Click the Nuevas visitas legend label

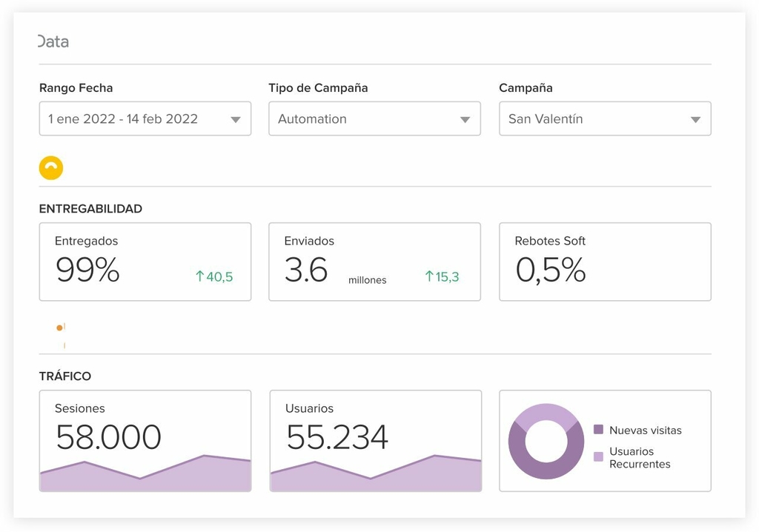coord(645,430)
